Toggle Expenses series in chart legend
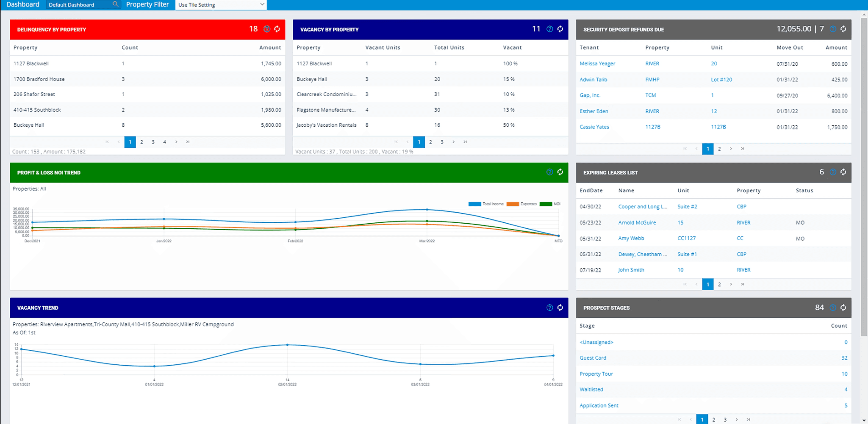The image size is (868, 424). tap(521, 204)
